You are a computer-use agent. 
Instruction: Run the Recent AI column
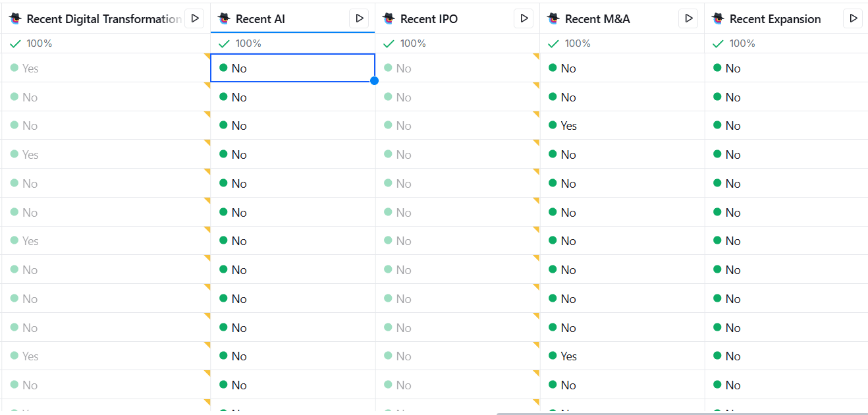tap(359, 18)
